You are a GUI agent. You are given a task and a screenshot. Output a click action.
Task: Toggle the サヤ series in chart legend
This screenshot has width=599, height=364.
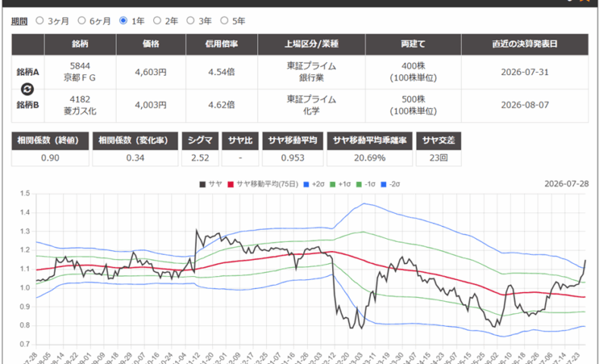[211, 184]
